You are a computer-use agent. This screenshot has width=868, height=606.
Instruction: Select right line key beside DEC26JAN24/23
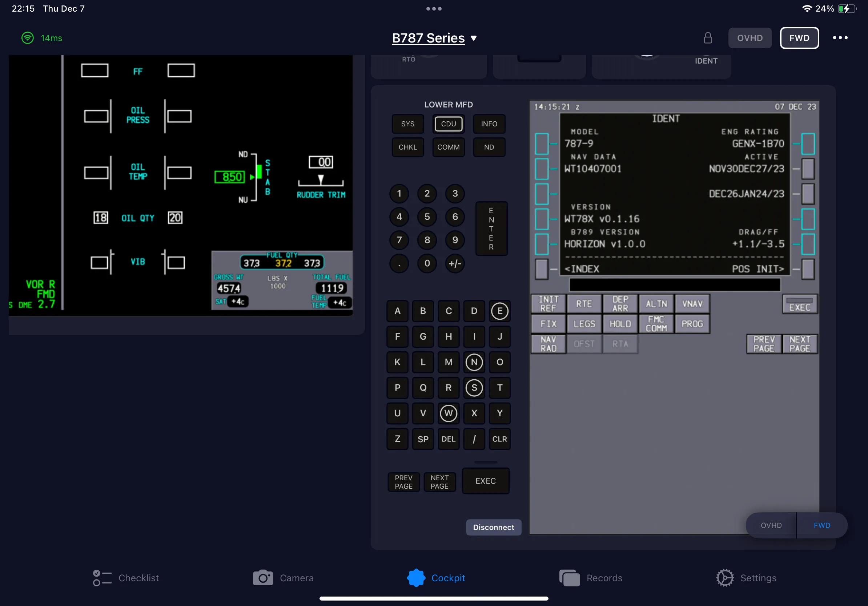click(808, 194)
